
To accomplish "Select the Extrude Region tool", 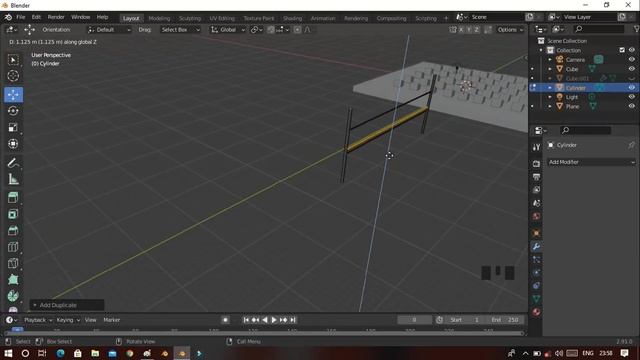I will click(x=13, y=198).
